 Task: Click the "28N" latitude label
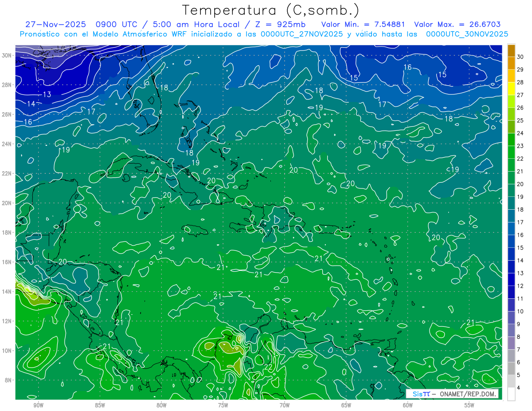7,85
